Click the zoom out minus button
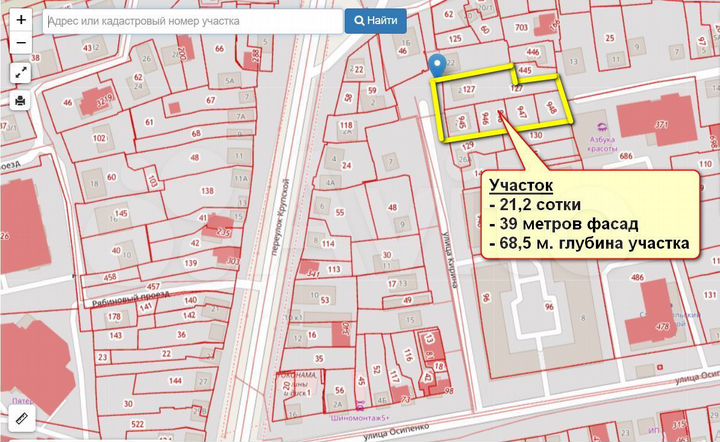Viewport: 720px width, 442px height. (22, 42)
